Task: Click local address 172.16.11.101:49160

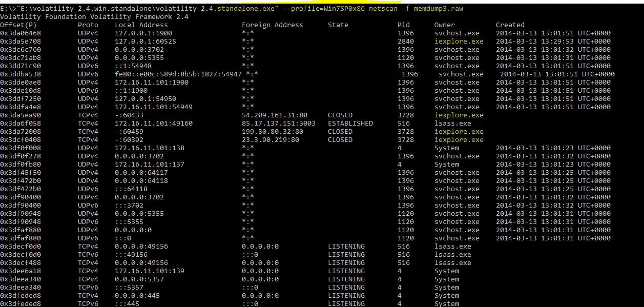Action: (154, 123)
